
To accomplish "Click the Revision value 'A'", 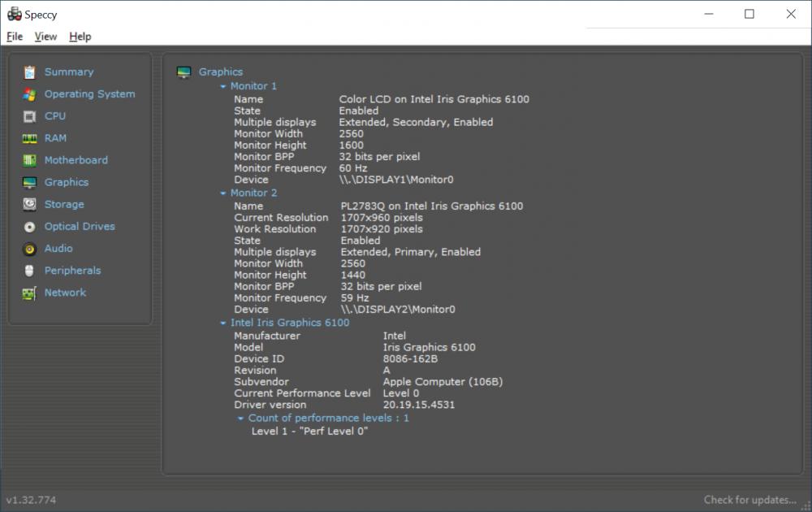I will (387, 370).
